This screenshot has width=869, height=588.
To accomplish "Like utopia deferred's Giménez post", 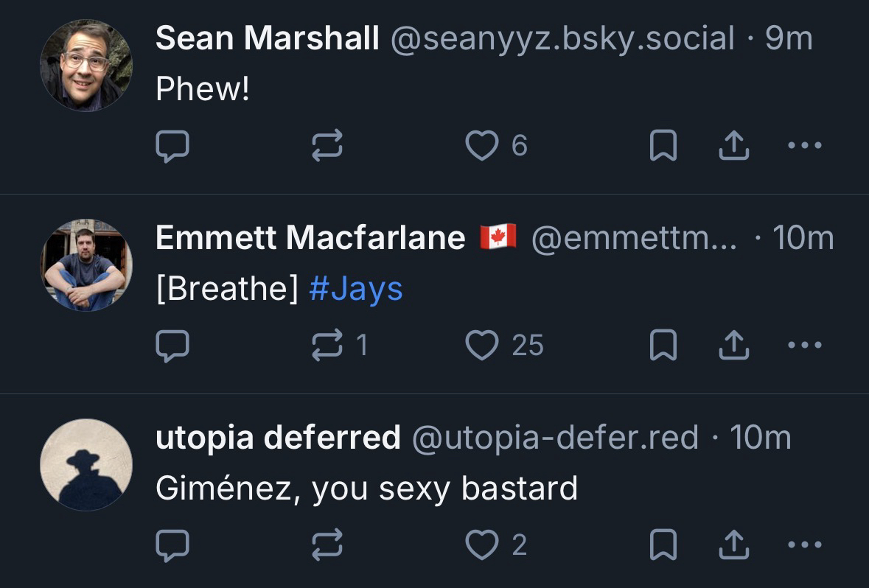I will point(483,545).
